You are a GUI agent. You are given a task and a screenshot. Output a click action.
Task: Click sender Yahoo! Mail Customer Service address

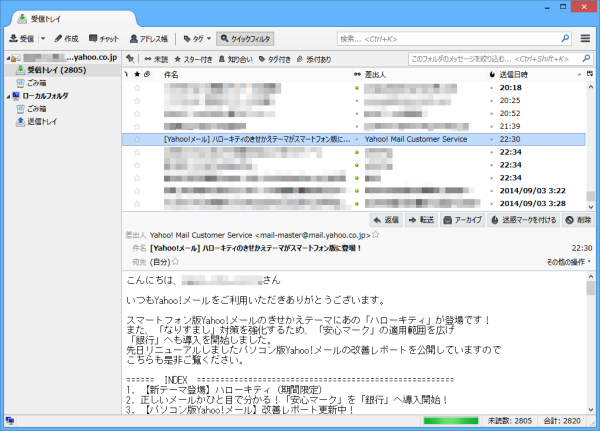(x=260, y=235)
